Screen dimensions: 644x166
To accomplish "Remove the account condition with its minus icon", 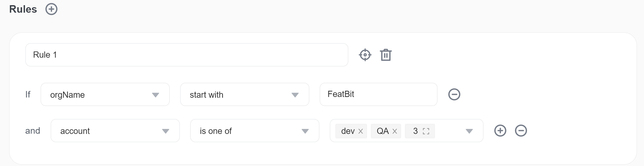I will (x=521, y=131).
